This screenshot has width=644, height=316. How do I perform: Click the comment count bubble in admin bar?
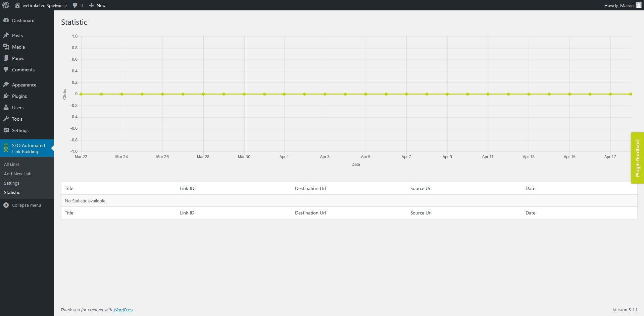77,5
